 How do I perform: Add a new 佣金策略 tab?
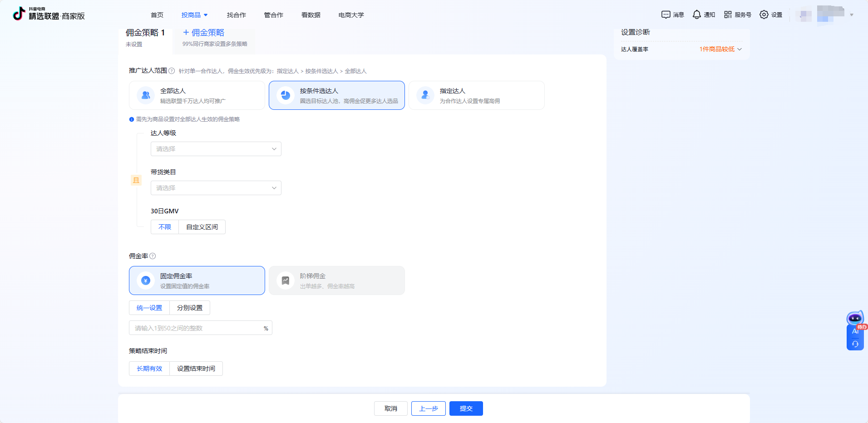click(203, 33)
